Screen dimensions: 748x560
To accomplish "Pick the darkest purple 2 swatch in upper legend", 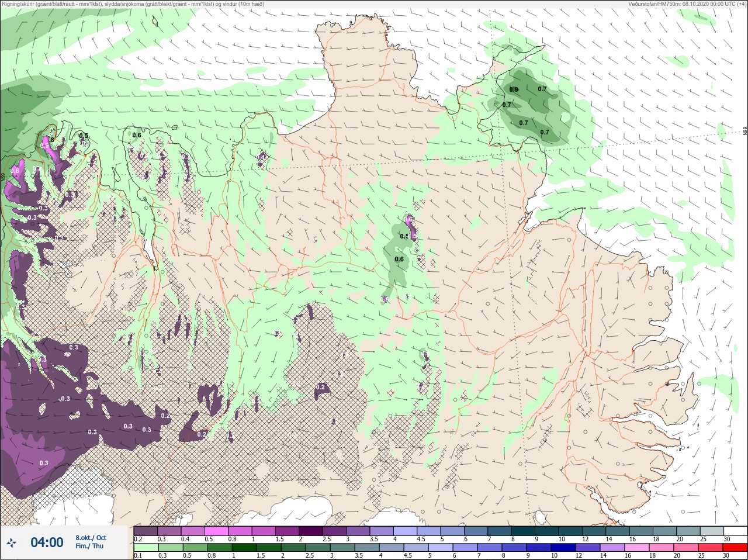I will pos(311,531).
